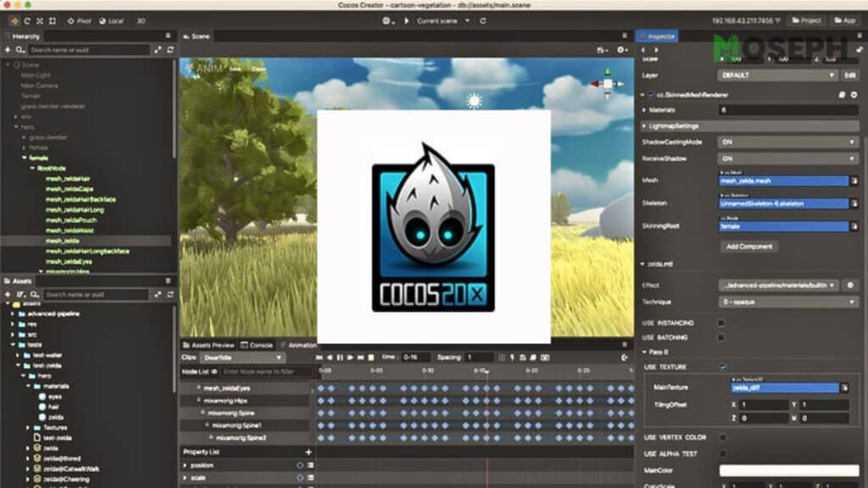Viewport: 868px width, 488px height.
Task: Add a node in the Hierarchy panel
Action: click(8, 50)
